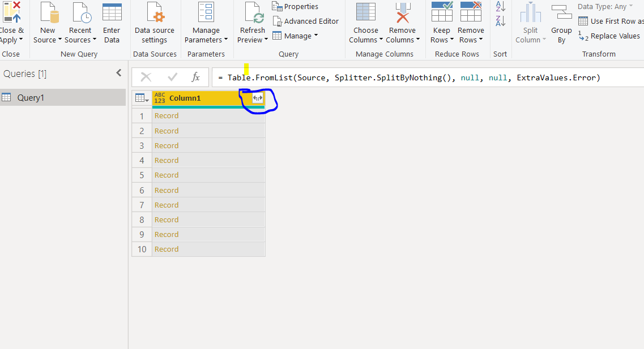Screen dimensions: 644x349
Task: Click the Column1 ABC123 data type icon
Action: click(x=160, y=98)
